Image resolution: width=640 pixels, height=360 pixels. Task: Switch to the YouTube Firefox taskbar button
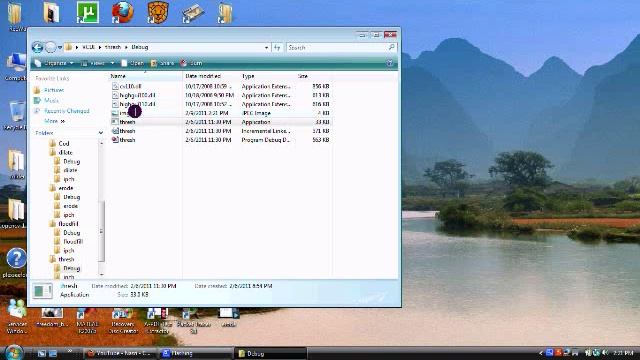tap(120, 353)
